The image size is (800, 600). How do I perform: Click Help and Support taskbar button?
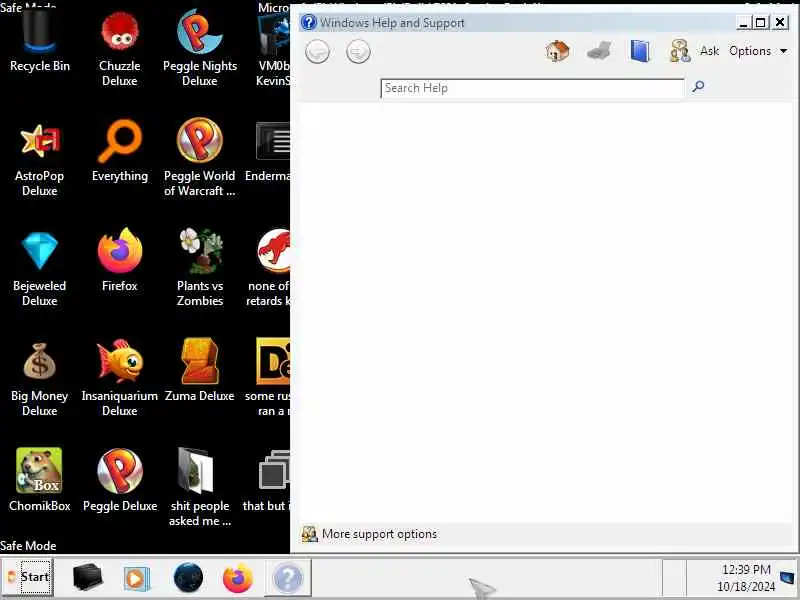pos(288,578)
